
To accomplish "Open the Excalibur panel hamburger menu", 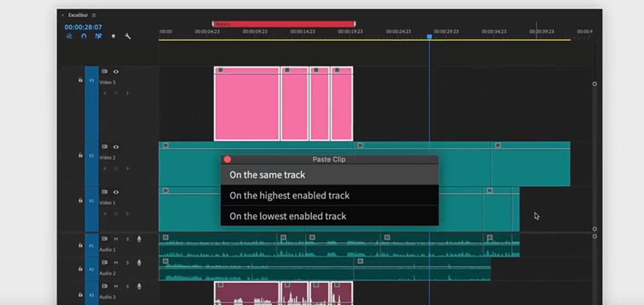I will tap(94, 15).
